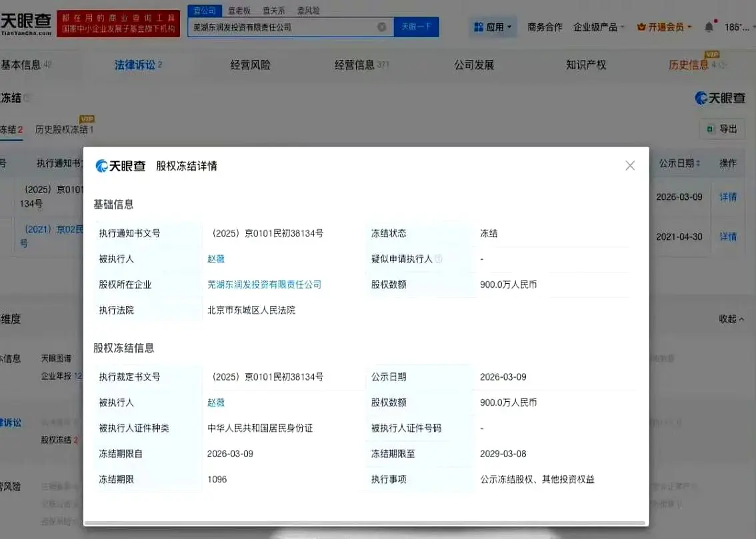Select the 查风险 search tab

(308, 11)
